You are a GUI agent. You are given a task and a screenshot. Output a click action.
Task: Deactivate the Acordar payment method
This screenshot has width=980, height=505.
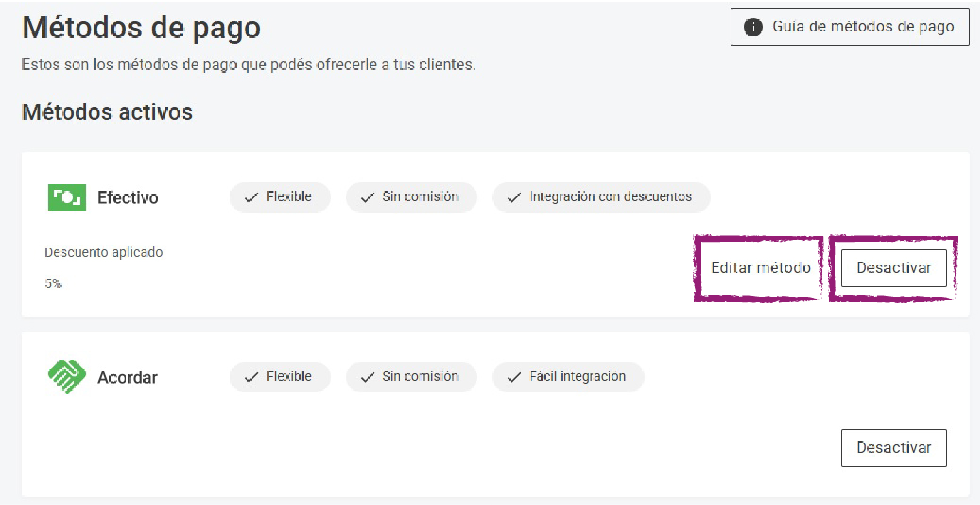893,447
